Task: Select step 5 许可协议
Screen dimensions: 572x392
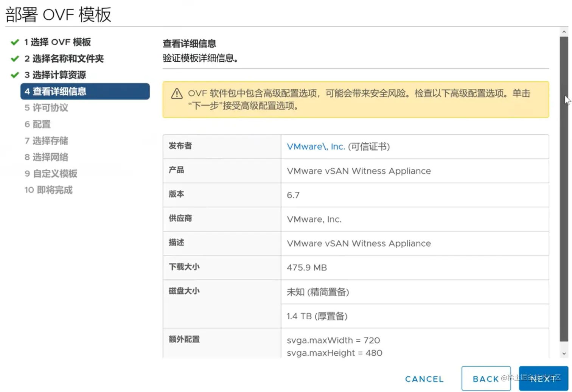Action: pos(46,108)
